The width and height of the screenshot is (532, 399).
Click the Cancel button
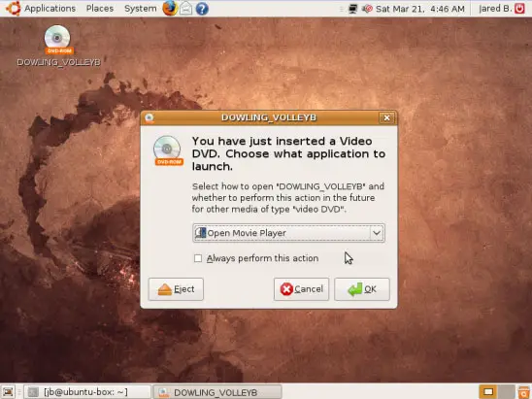301,289
